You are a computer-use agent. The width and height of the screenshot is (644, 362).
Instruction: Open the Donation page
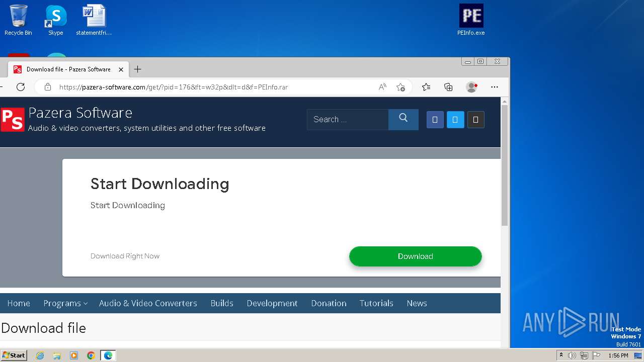329,303
